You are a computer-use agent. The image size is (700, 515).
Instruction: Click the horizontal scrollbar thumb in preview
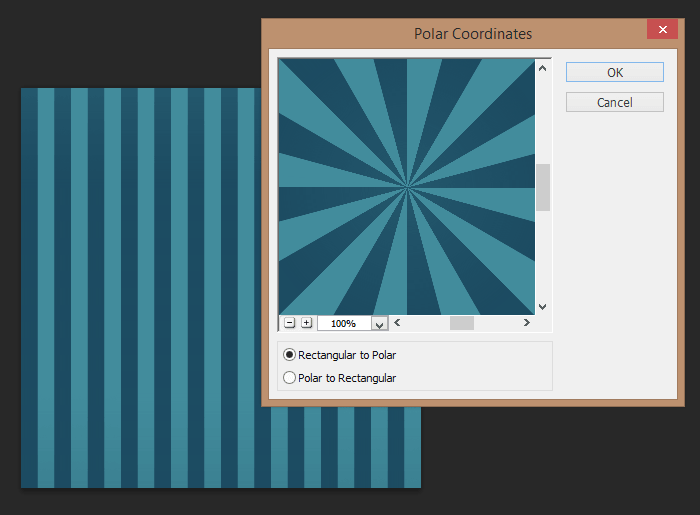click(462, 323)
